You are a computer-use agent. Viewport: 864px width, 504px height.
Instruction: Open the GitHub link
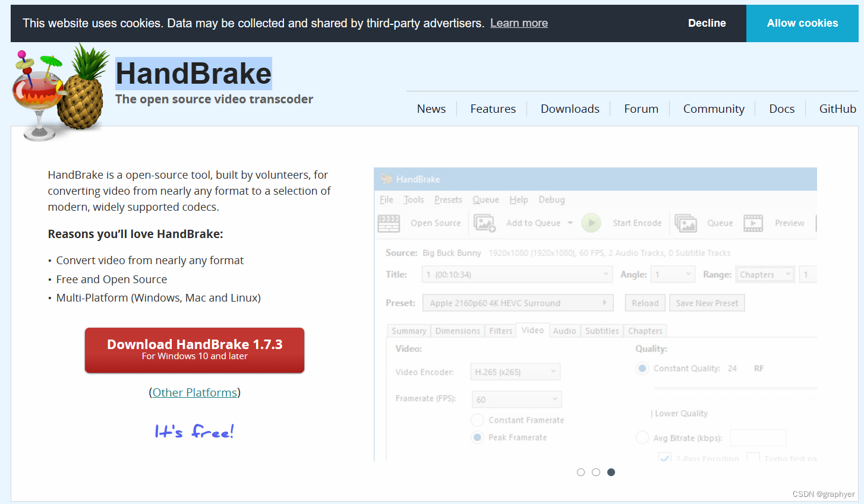837,109
